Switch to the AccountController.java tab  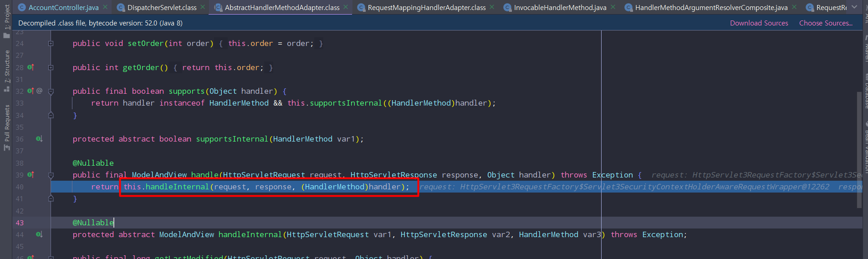[63, 7]
